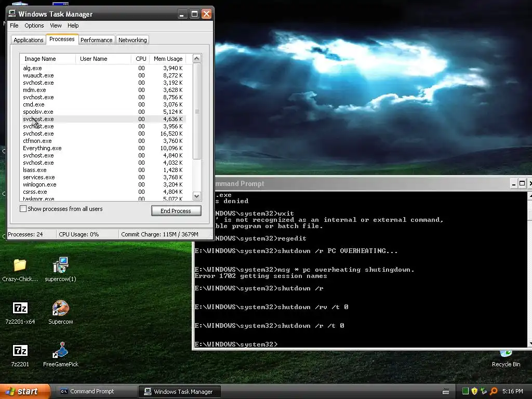
Task: Select the mdm.exe process row
Action: pyautogui.click(x=103, y=90)
